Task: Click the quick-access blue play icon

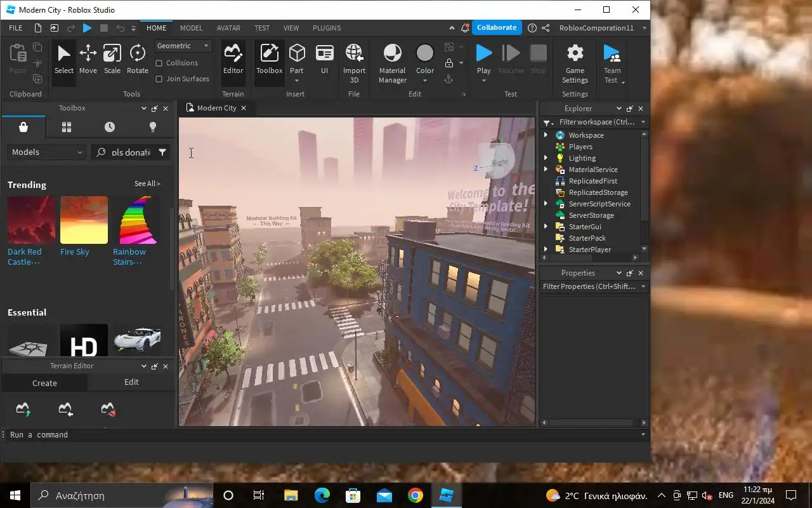Action: [88, 28]
